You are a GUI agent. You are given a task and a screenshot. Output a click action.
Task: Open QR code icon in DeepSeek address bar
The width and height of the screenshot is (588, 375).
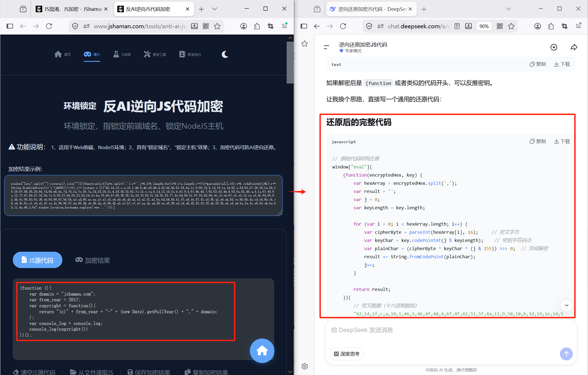500,26
